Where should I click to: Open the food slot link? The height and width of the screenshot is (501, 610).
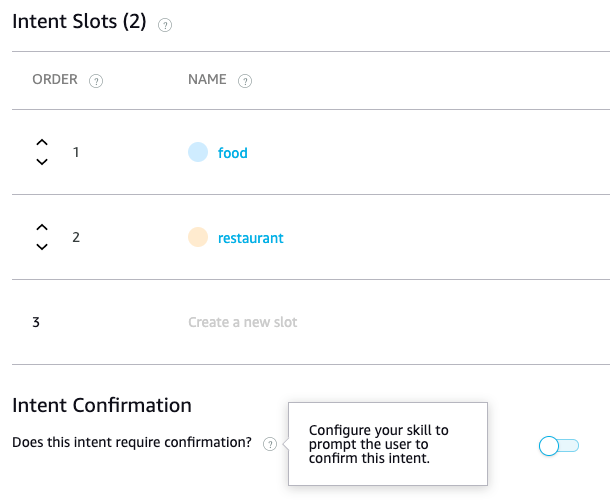click(232, 153)
